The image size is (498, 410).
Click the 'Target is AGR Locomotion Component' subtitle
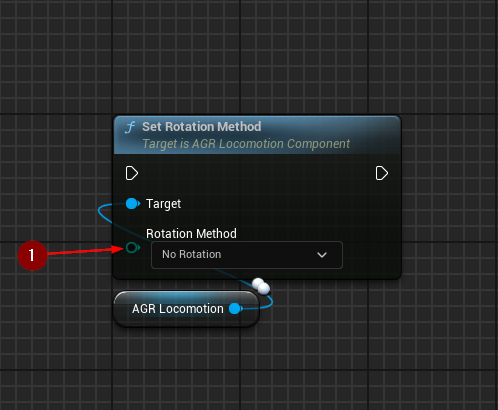[x=246, y=144]
